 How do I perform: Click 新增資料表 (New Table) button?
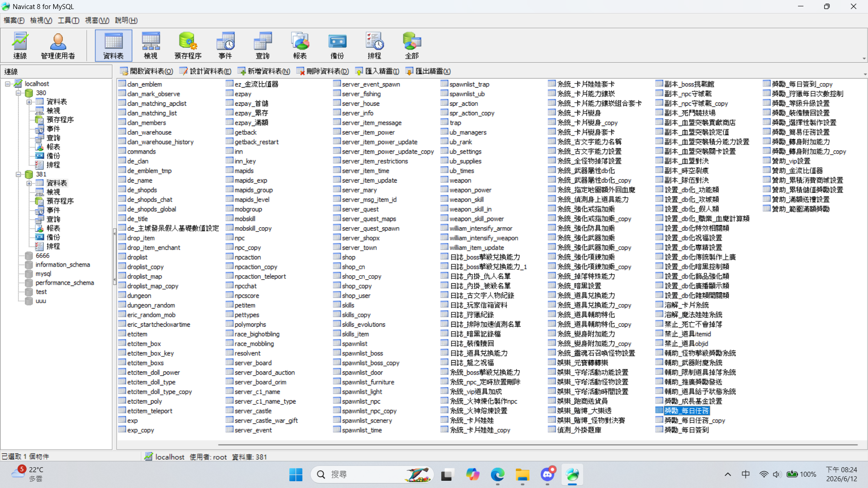click(264, 71)
